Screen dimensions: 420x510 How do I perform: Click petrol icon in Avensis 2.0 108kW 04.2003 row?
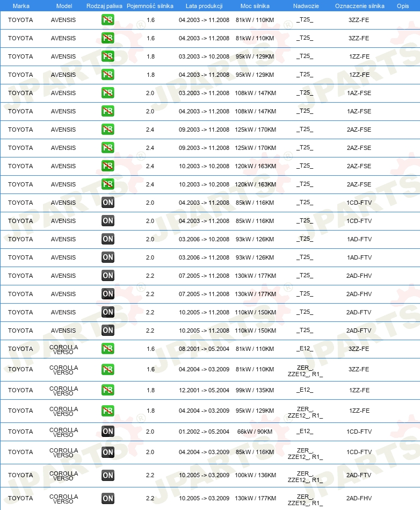tap(107, 111)
